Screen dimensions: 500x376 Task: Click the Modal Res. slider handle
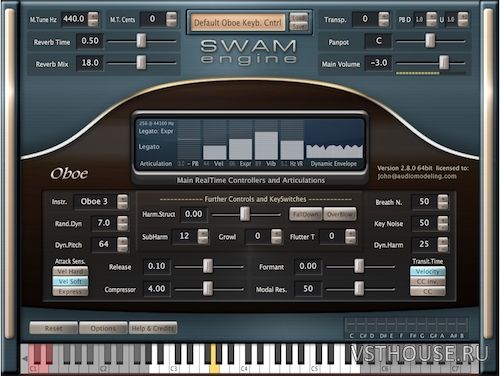tap(359, 288)
